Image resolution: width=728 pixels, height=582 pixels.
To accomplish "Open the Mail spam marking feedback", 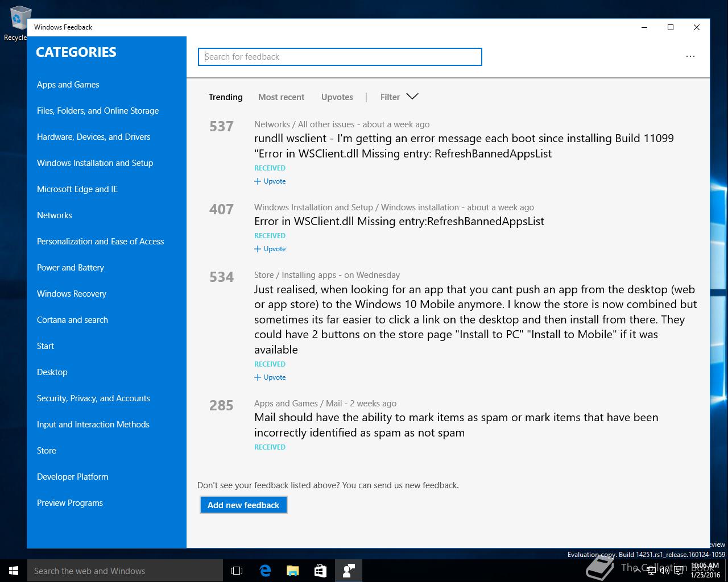I will coord(456,425).
